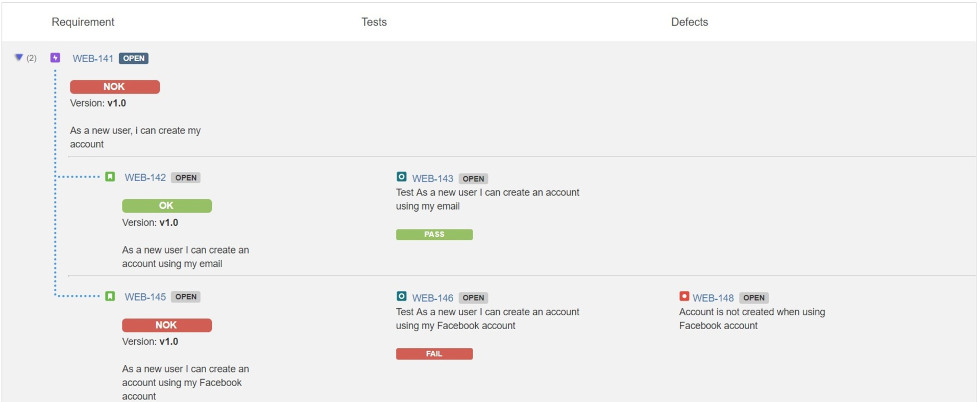This screenshot has width=980, height=402.
Task: Click the green OK coverage badge
Action: 167,206
